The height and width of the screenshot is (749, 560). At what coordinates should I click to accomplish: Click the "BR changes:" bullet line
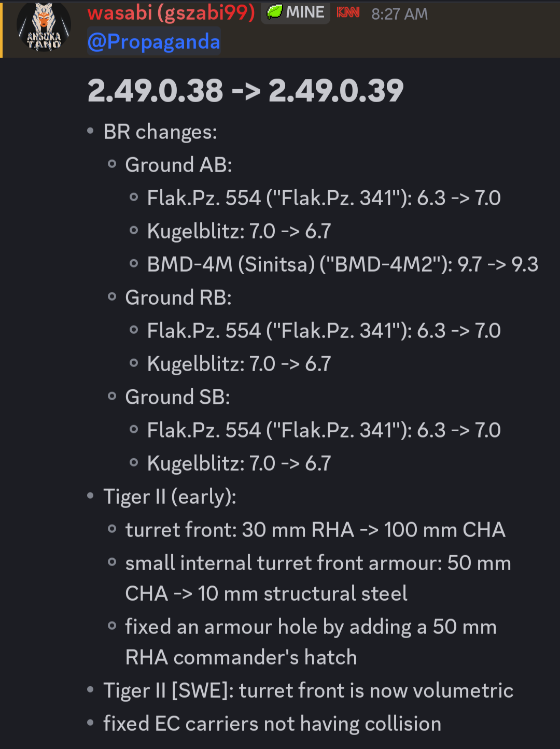[x=160, y=132]
